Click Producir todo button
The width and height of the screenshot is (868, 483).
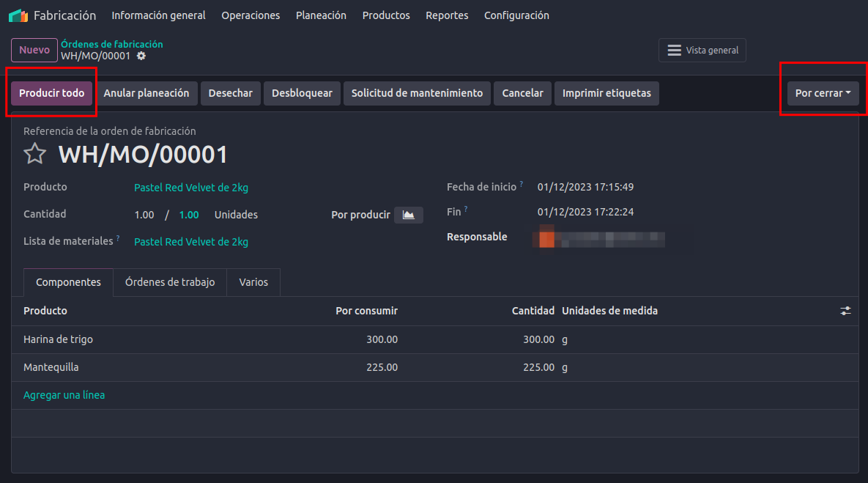tap(51, 93)
